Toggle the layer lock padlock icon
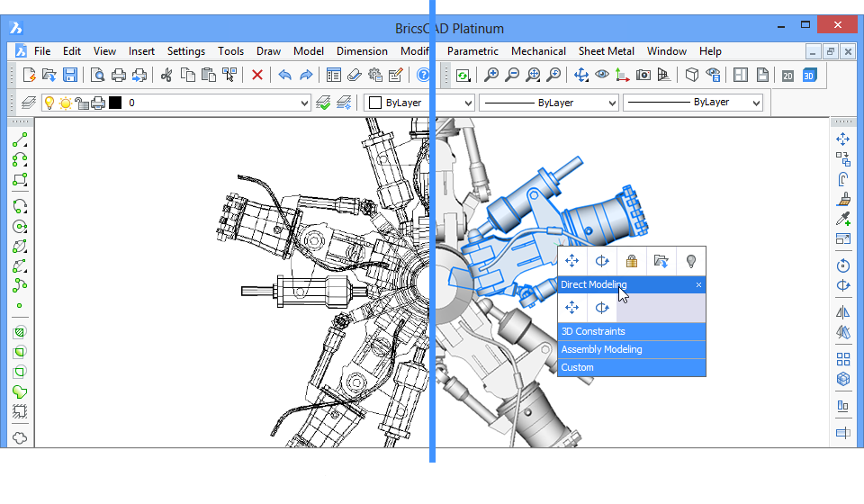 pyautogui.click(x=81, y=103)
